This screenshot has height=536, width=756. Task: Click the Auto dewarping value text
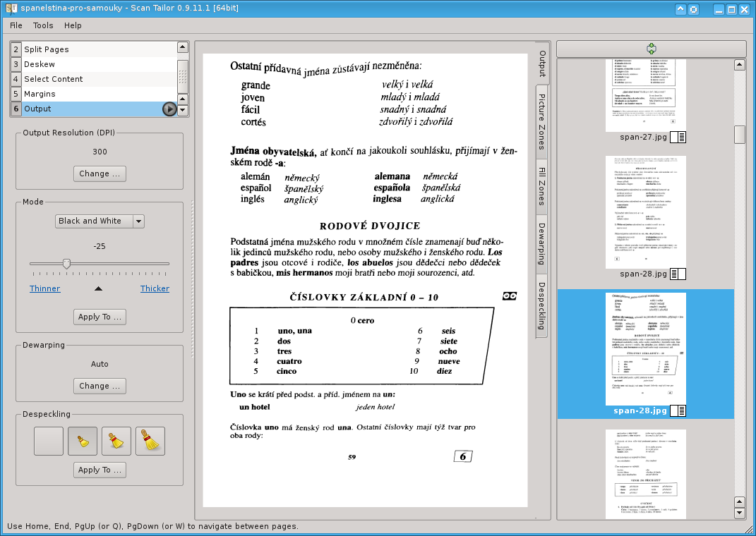click(x=100, y=364)
